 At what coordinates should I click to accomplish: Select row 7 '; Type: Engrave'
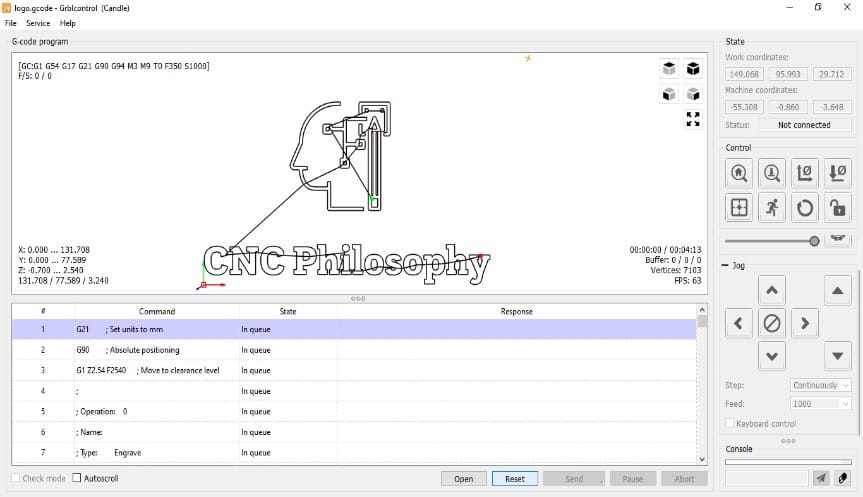coord(354,452)
